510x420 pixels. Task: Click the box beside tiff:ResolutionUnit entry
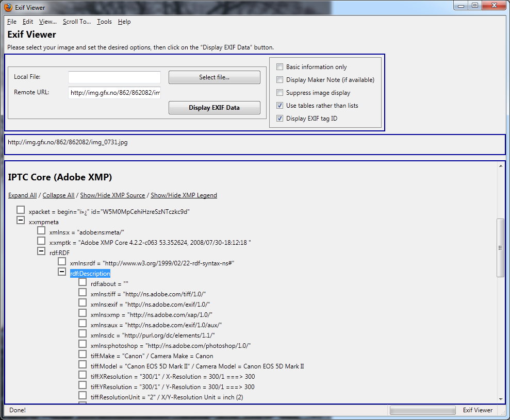[83, 396]
